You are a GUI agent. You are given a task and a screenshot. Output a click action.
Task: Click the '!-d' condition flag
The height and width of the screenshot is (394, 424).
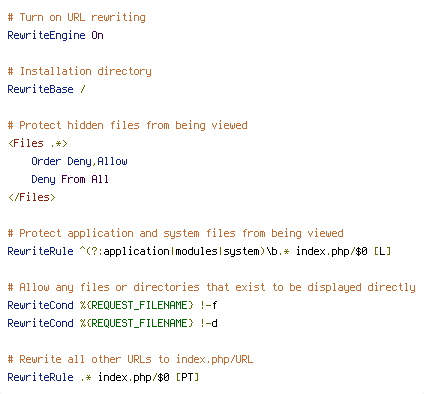tap(209, 323)
